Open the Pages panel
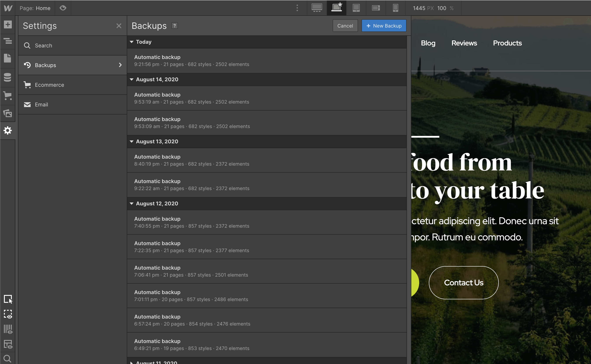 point(8,58)
